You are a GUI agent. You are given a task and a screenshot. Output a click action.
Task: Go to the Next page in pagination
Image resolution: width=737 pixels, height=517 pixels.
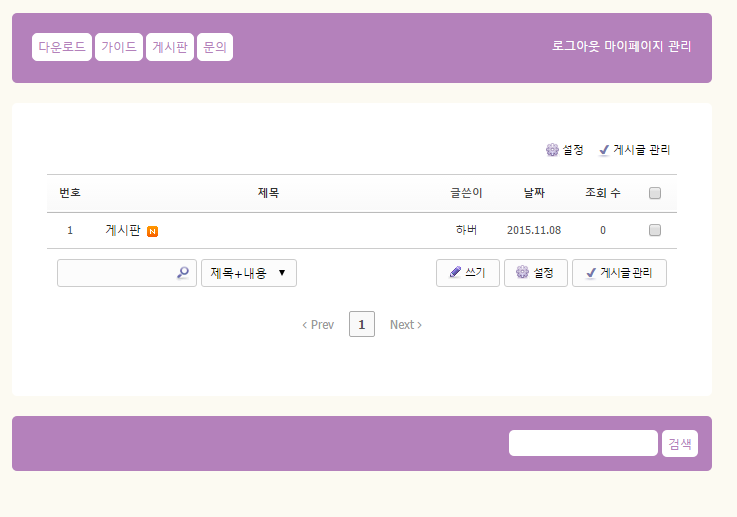coord(405,324)
